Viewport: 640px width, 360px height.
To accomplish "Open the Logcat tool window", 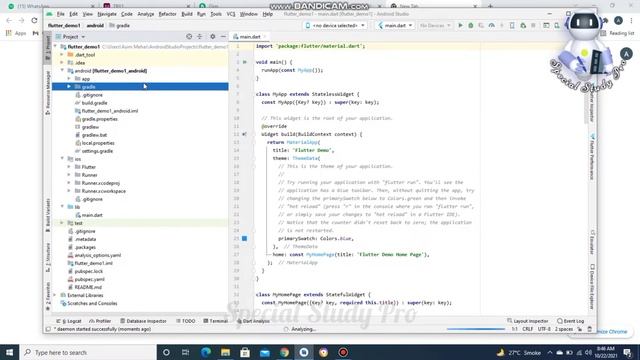I will (69, 321).
